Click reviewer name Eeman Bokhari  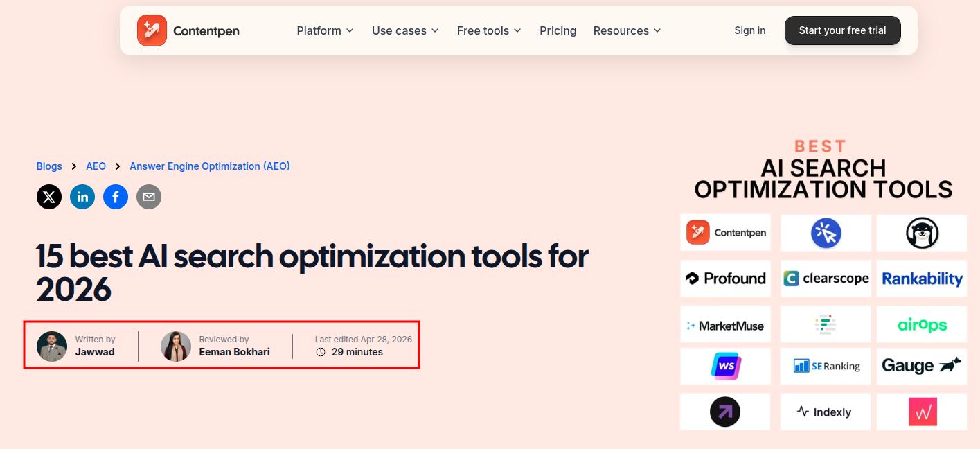234,352
